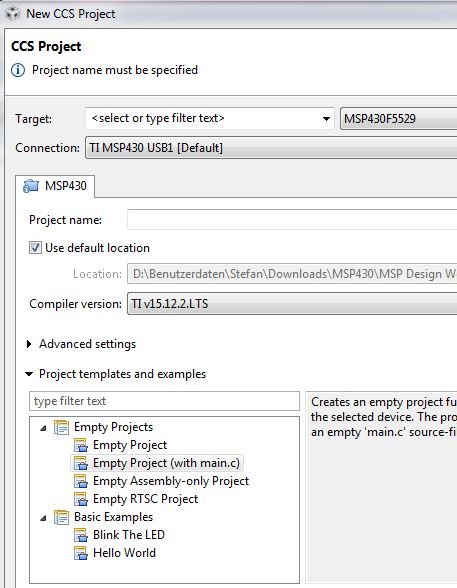The width and height of the screenshot is (457, 588).
Task: Click the Project name input field
Action: point(292,220)
